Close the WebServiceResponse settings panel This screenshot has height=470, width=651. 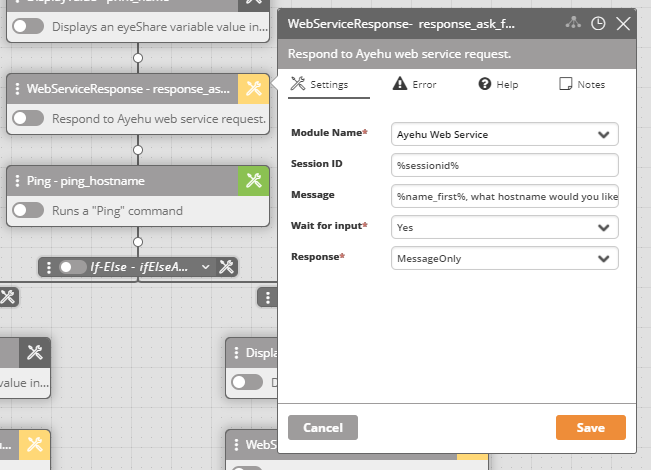tap(623, 24)
